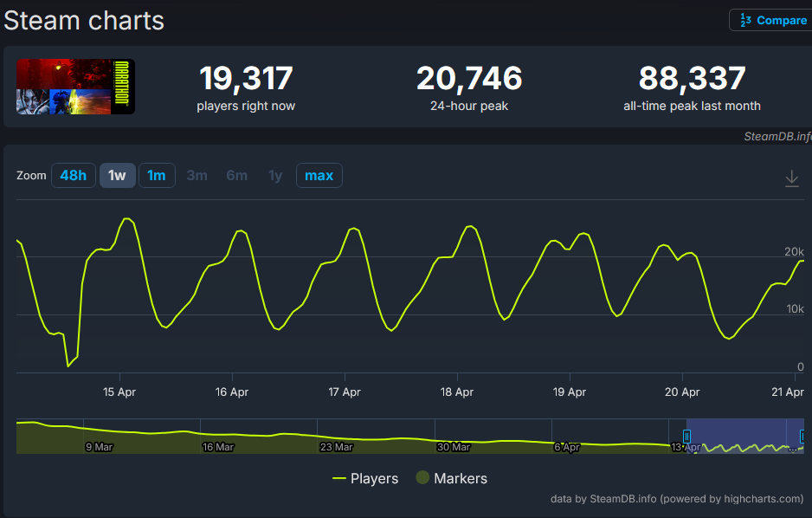812x518 pixels.
Task: Choose the 6m zoom option
Action: 236,176
